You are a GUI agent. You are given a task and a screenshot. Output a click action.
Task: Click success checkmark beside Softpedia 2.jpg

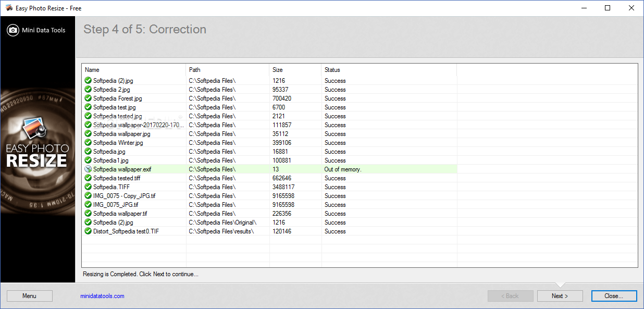pyautogui.click(x=88, y=90)
